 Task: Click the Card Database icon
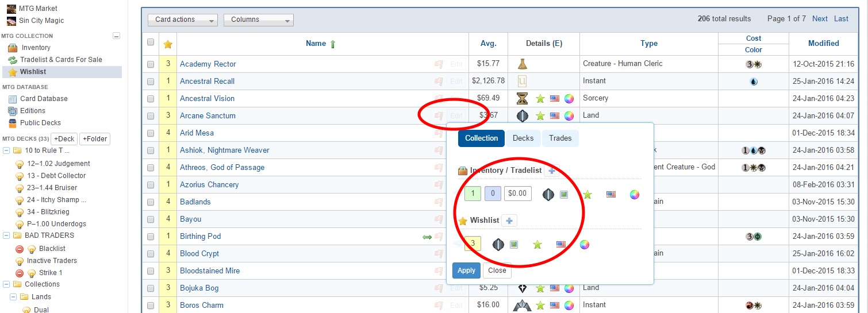pyautogui.click(x=13, y=99)
